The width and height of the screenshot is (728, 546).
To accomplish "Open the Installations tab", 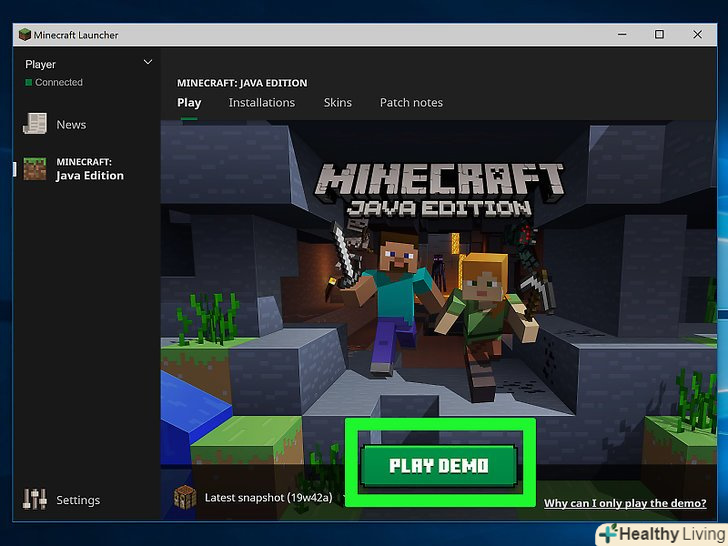I will [261, 103].
